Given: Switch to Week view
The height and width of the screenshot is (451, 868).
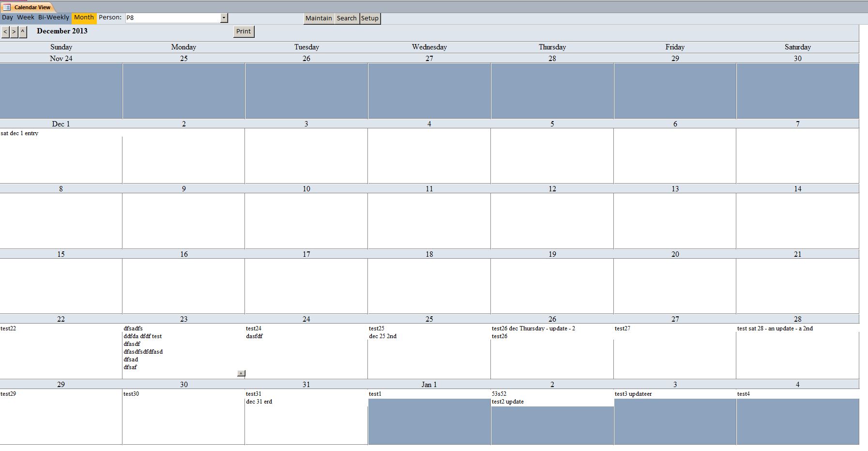Looking at the screenshot, I should click(x=26, y=17).
